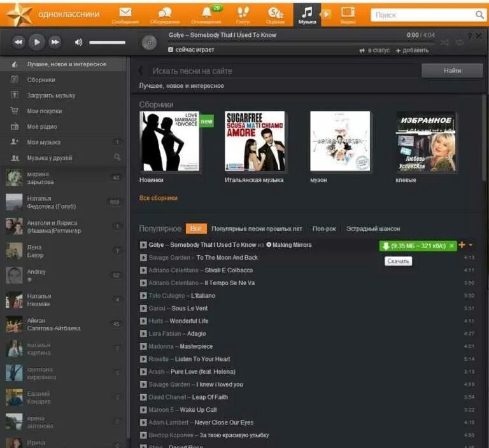Dismiss green download bar with its X
489x448 pixels.
(451, 246)
